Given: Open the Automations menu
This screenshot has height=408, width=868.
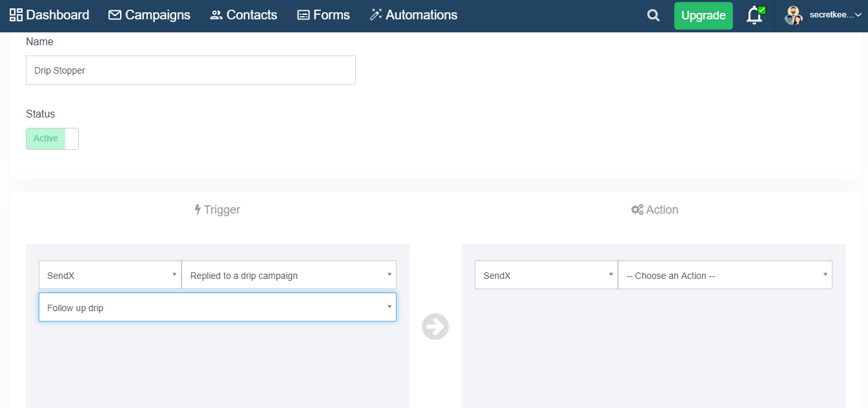Looking at the screenshot, I should click(413, 15).
